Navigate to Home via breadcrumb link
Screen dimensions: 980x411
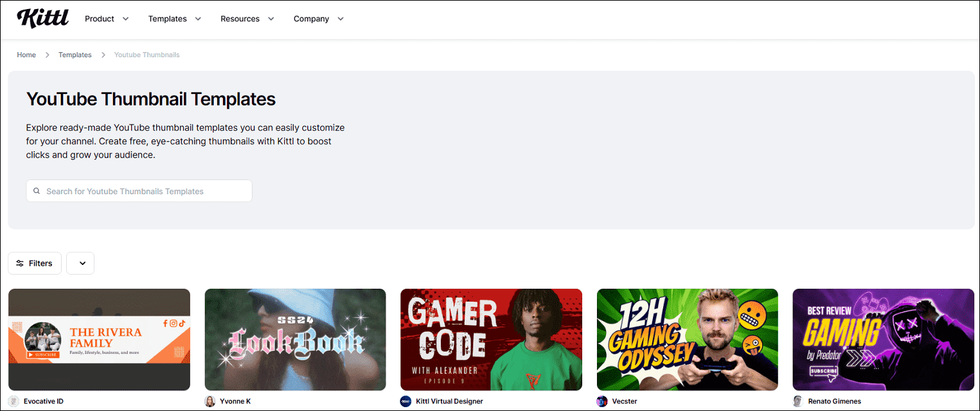(26, 55)
